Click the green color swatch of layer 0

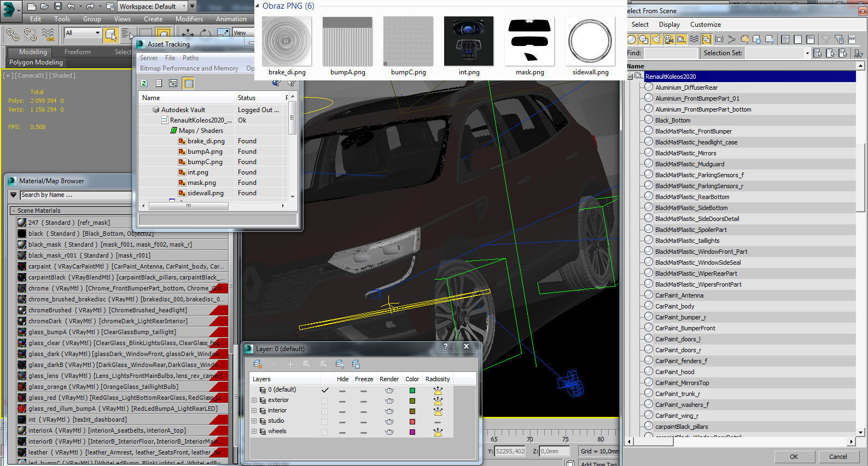point(412,391)
